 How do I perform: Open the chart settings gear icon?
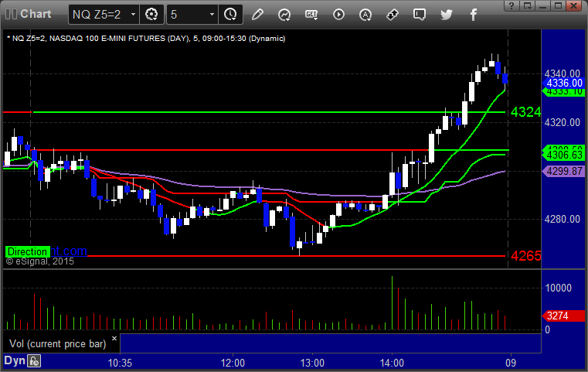point(151,15)
